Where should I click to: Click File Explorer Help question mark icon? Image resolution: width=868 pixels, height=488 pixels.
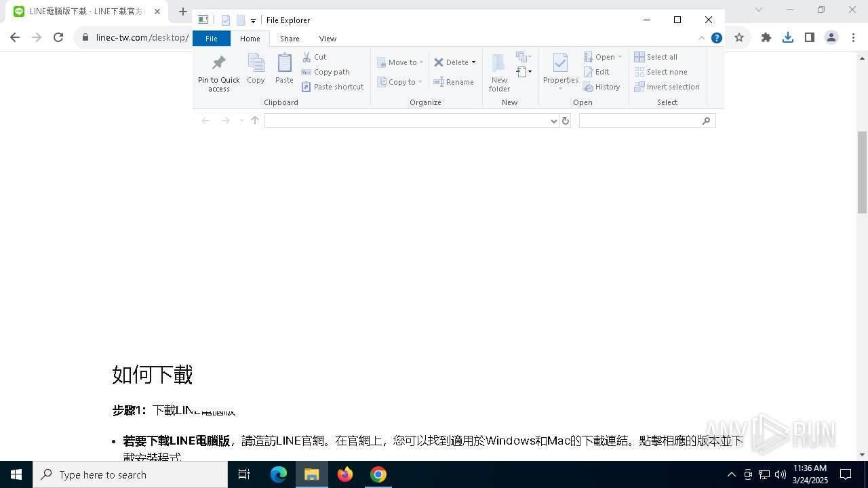[716, 38]
